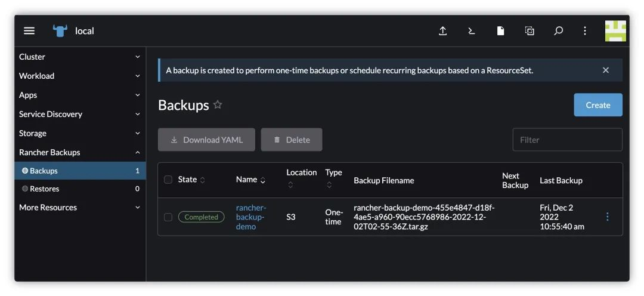Image resolution: width=644 pixels, height=296 pixels.
Task: Click the Create button
Action: point(598,105)
